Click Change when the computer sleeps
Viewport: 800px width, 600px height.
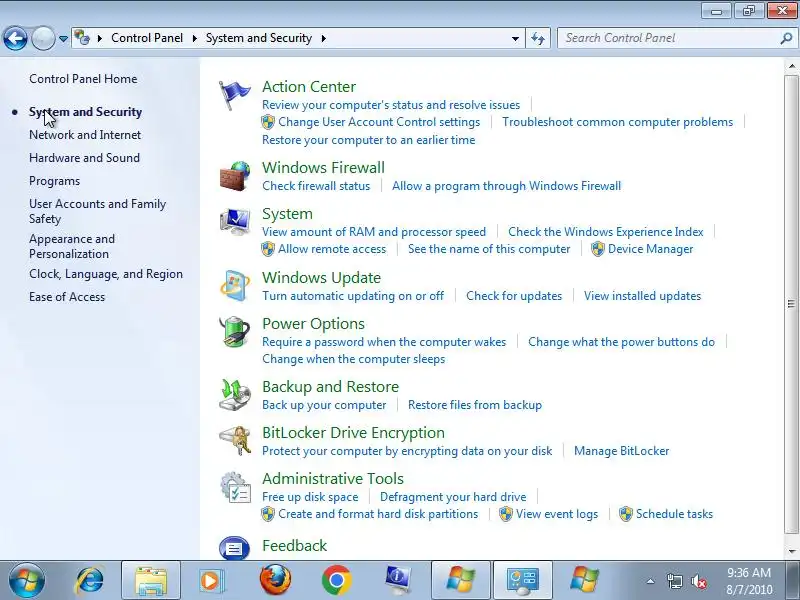coord(354,359)
